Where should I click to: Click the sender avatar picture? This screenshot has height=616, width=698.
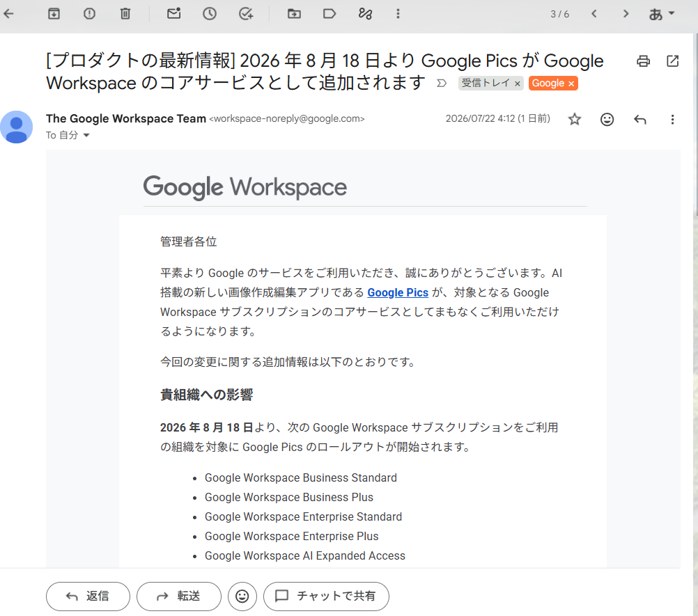coord(17,127)
